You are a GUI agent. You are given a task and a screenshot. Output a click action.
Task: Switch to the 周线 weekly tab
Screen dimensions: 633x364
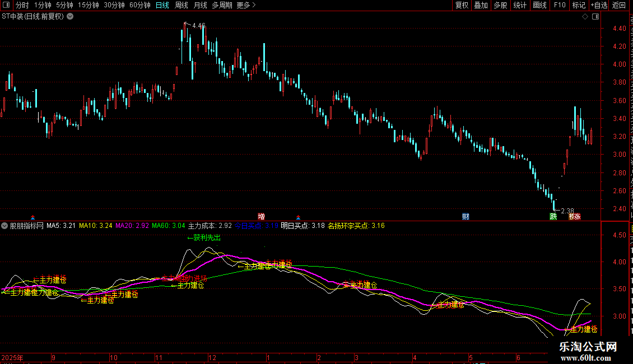click(181, 5)
